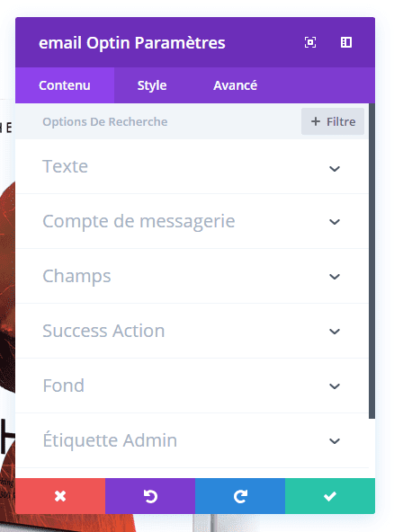Redo change with the blue arrow button
Viewport: 394px width, 532px height.
coord(240,496)
